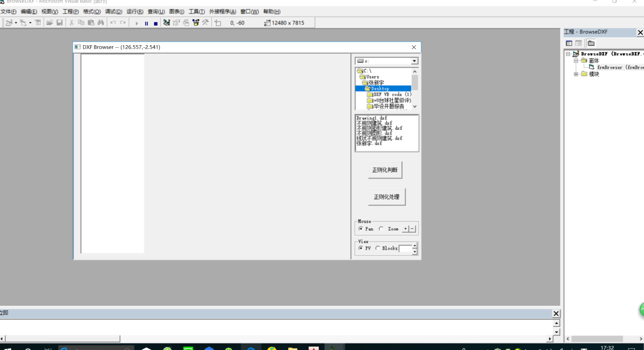
Task: Open the 调试(D) menu
Action: [x=113, y=12]
